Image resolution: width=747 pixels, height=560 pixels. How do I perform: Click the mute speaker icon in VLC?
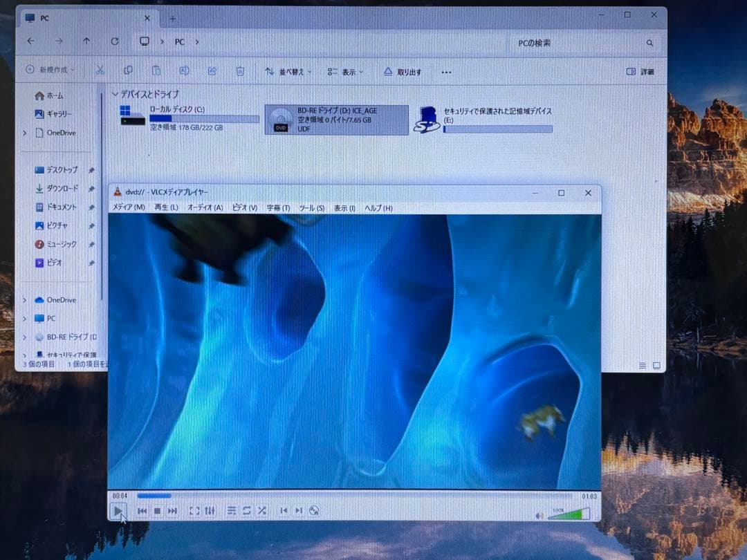(538, 514)
